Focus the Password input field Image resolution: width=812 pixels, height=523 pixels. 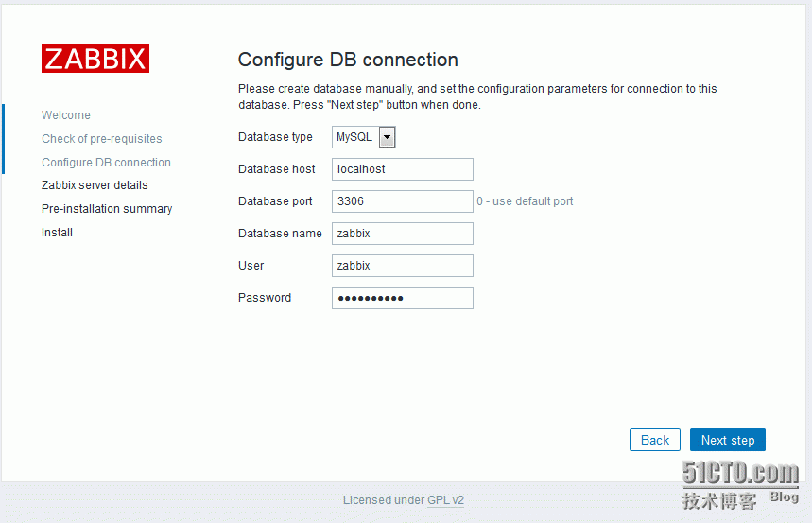click(403, 298)
